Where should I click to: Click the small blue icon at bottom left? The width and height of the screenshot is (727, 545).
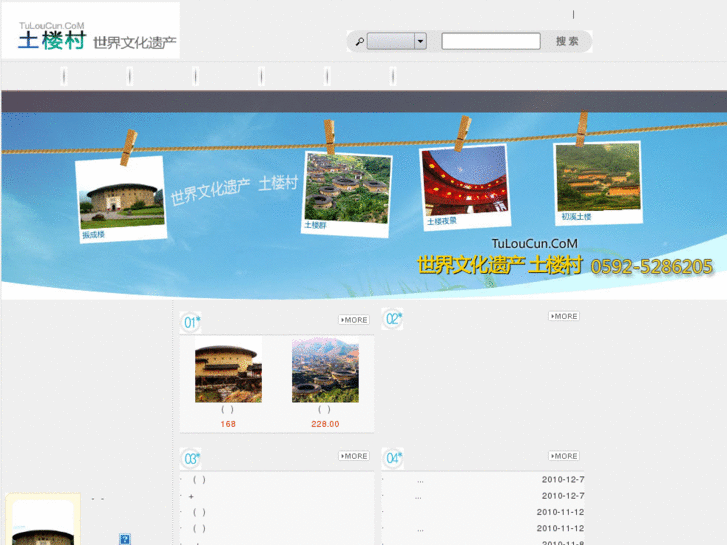point(125,539)
